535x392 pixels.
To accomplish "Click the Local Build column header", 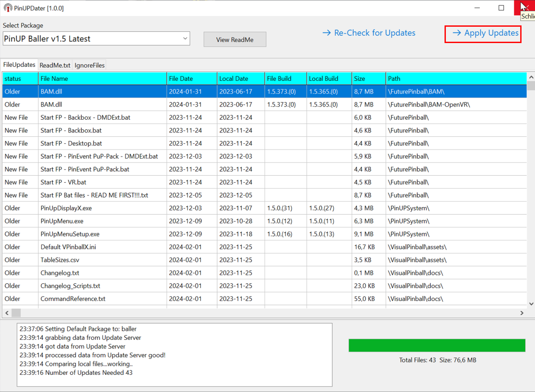I will coord(329,79).
